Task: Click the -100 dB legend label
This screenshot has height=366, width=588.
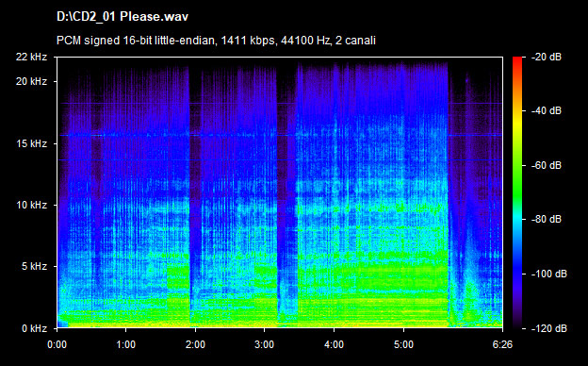Action: point(549,274)
